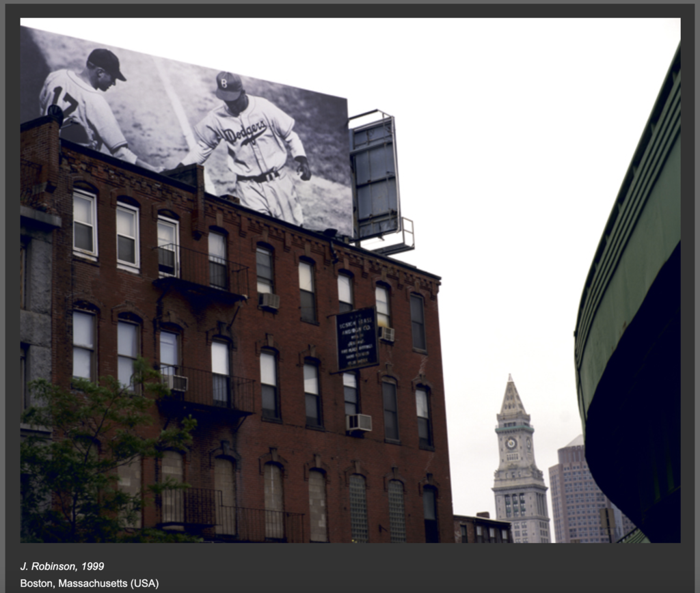Click the Dodgers lettering on the jersey
Viewport: 700px width, 593px height.
[x=245, y=130]
